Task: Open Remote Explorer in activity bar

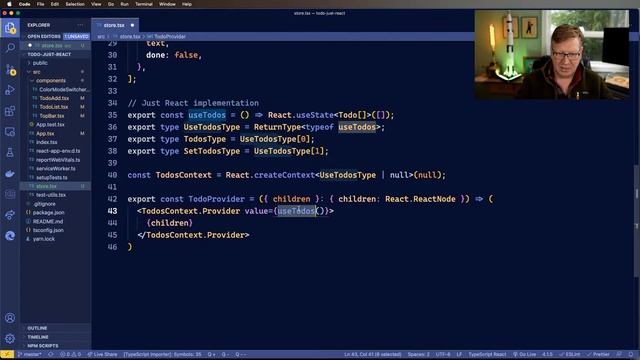Action: pyautogui.click(x=10, y=131)
